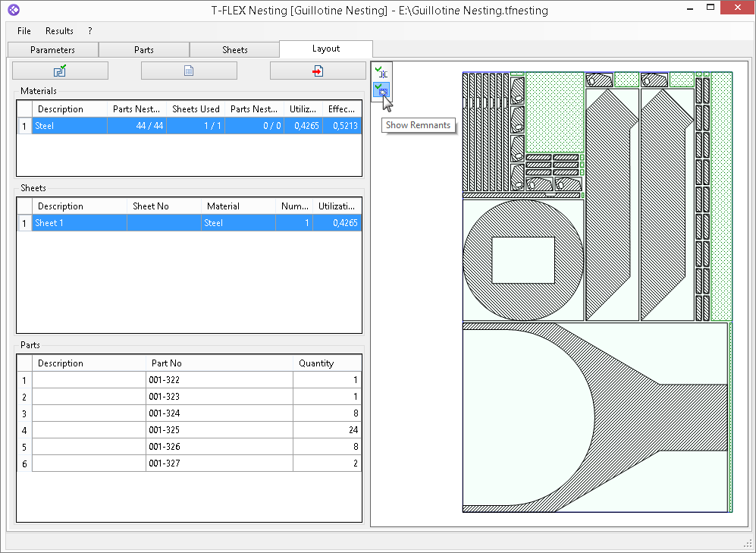
Task: Switch to the Sheets tab
Action: 235,49
